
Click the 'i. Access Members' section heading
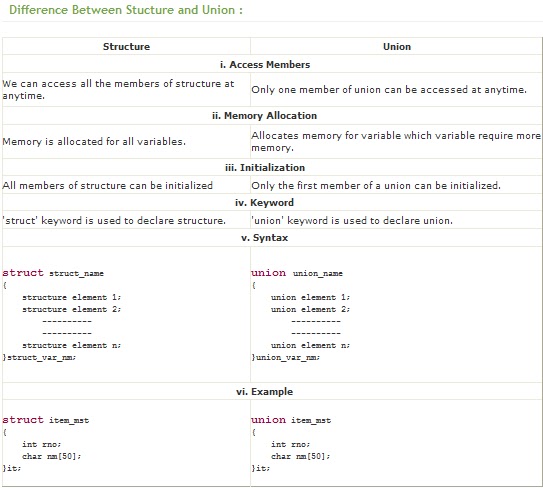click(x=265, y=64)
